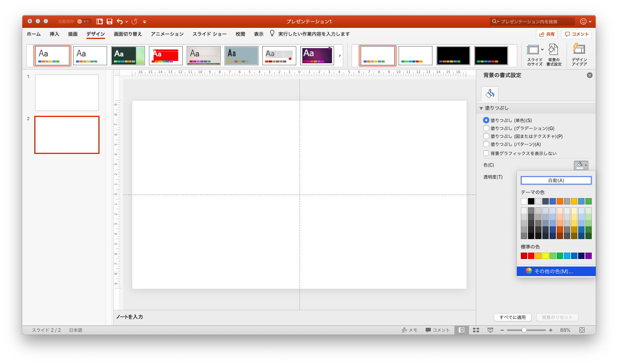Open the feedback smiley dropdown arrow

590,21
